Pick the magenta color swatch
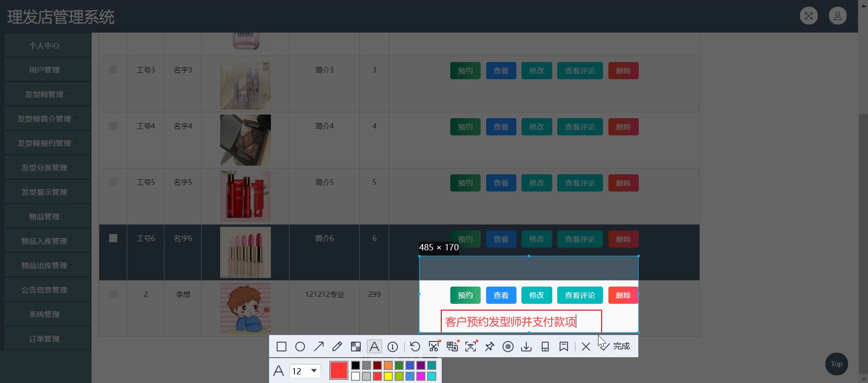868x383 pixels. pos(421,376)
